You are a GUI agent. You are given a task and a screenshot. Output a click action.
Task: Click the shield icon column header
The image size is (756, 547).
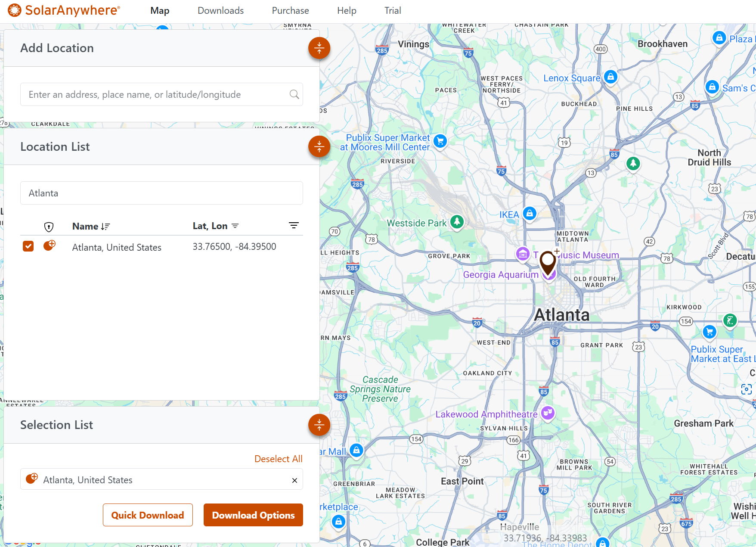pyautogui.click(x=49, y=227)
